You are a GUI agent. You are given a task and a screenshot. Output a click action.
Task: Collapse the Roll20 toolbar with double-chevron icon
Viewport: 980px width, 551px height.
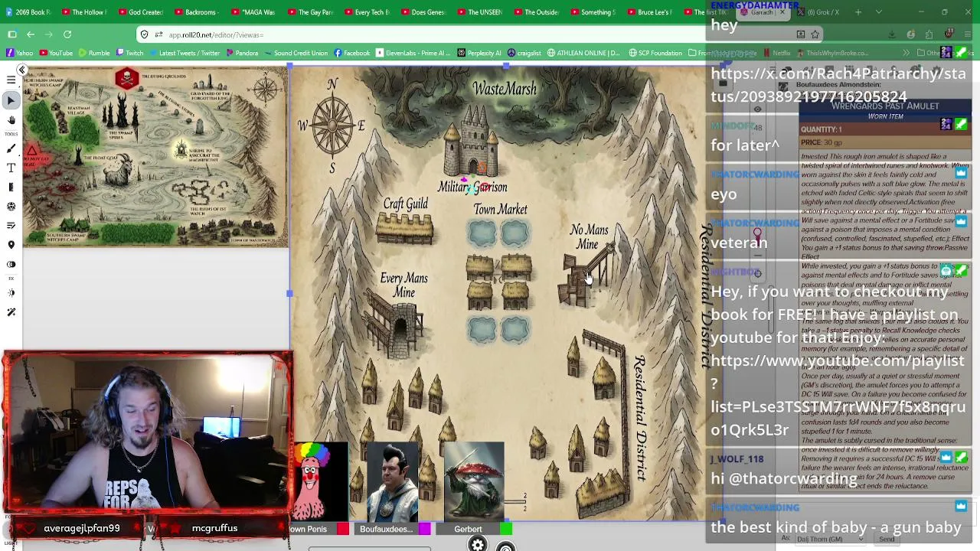tap(22, 70)
